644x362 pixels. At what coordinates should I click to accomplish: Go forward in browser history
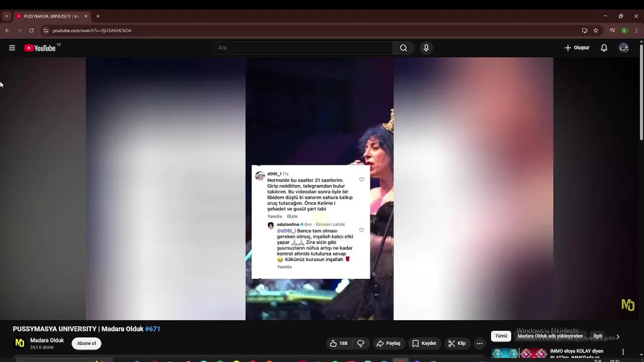(20, 31)
